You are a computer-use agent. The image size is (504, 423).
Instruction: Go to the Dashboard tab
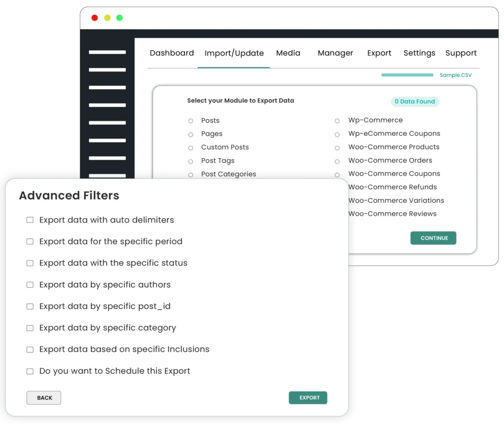coord(172,53)
